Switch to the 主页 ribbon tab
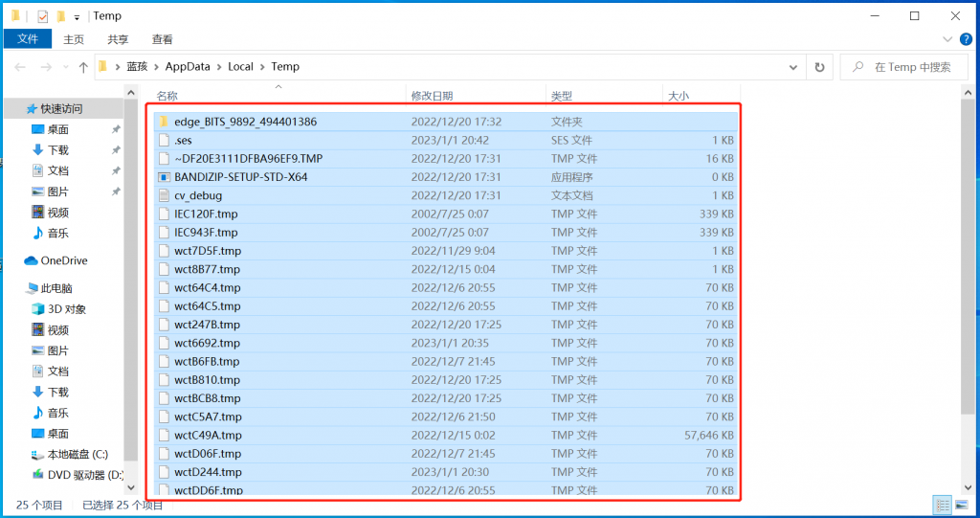The height and width of the screenshot is (518, 980). point(73,39)
